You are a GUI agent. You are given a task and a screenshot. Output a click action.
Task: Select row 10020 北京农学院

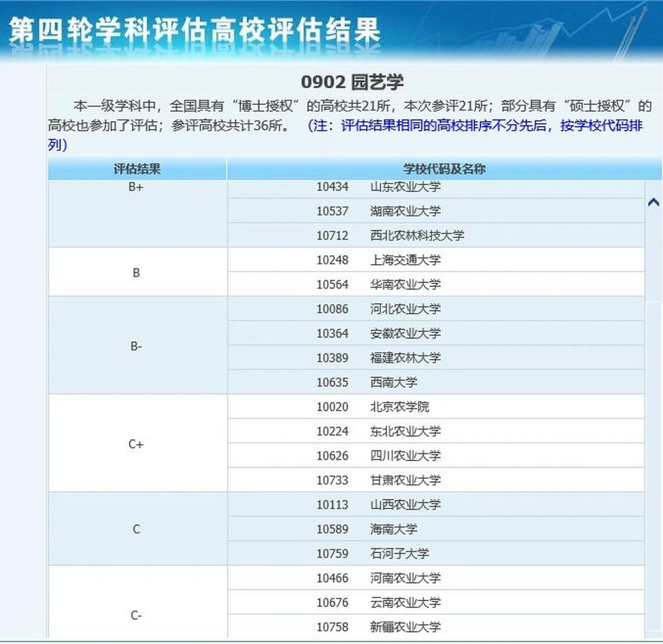click(436, 407)
